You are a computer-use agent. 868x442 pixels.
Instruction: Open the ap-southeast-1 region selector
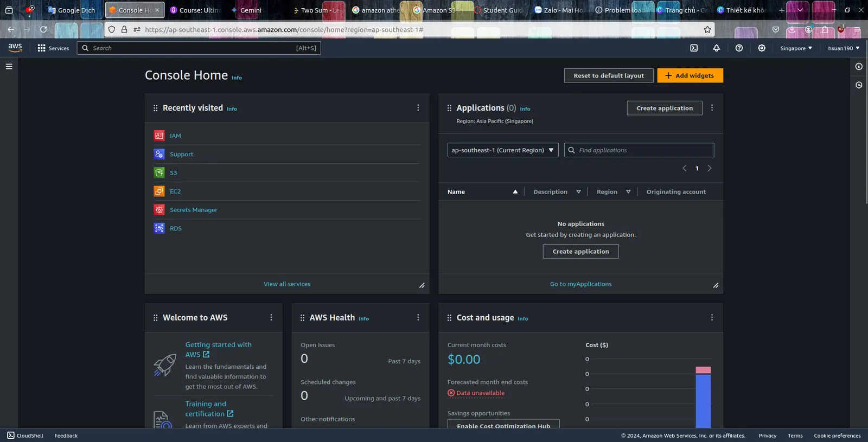pyautogui.click(x=503, y=150)
